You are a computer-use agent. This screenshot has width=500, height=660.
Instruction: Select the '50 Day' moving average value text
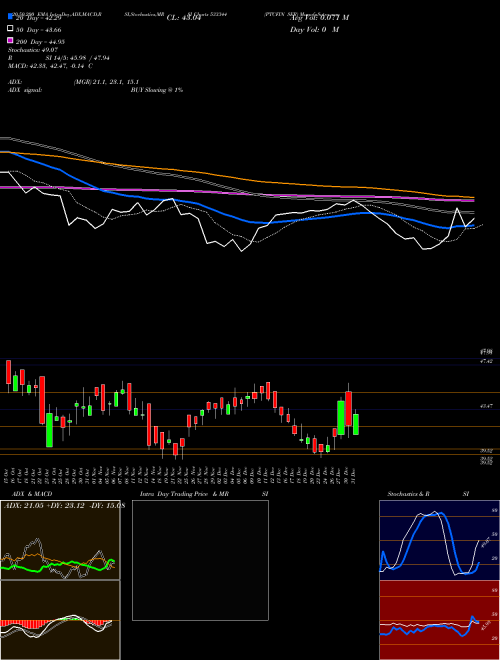click(39, 30)
